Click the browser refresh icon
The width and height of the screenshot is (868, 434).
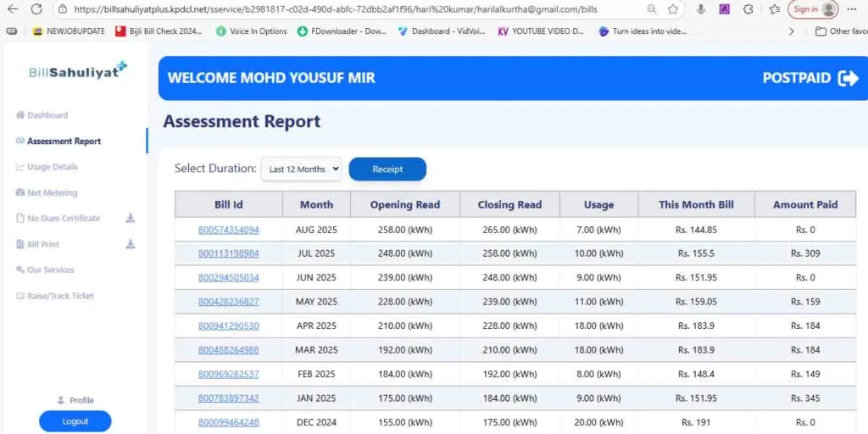tap(36, 9)
